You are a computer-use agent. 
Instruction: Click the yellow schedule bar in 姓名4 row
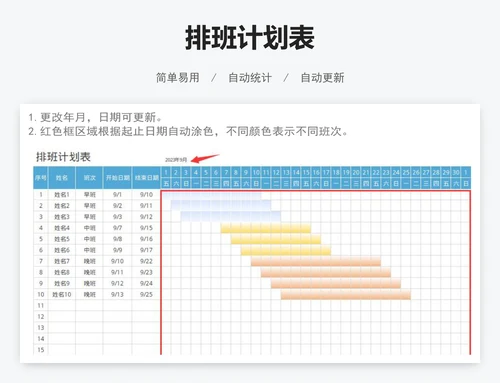[x=266, y=228]
